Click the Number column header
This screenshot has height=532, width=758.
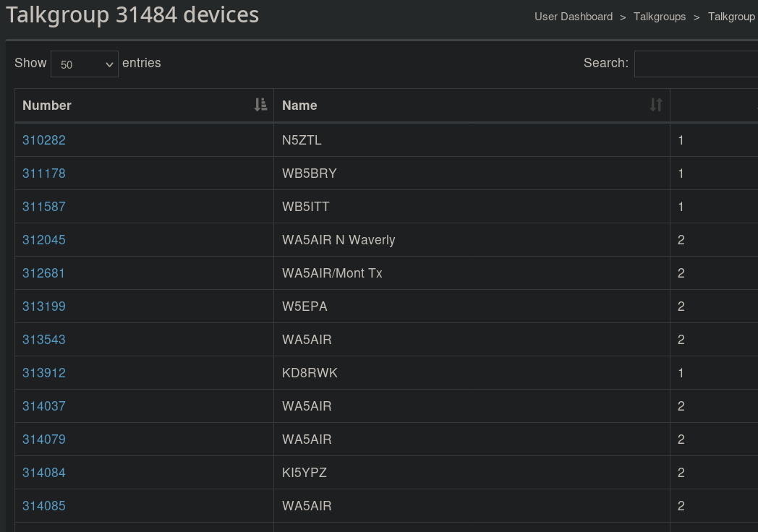pyautogui.click(x=48, y=106)
